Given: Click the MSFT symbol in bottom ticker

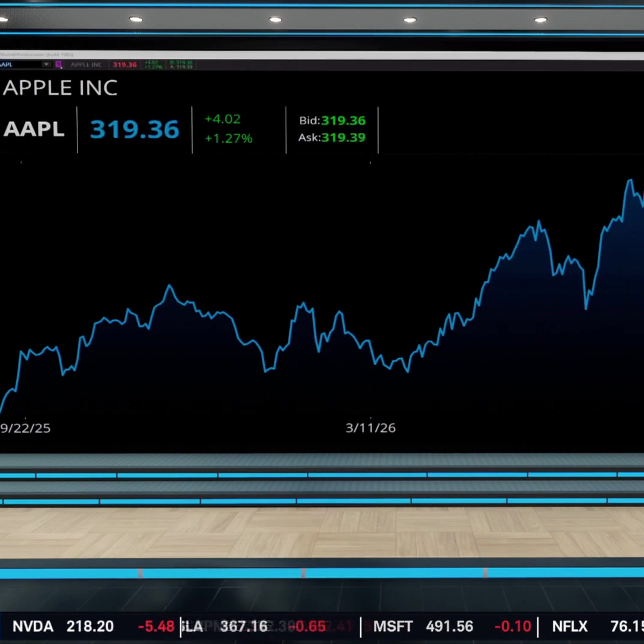Looking at the screenshot, I should click(x=393, y=627).
